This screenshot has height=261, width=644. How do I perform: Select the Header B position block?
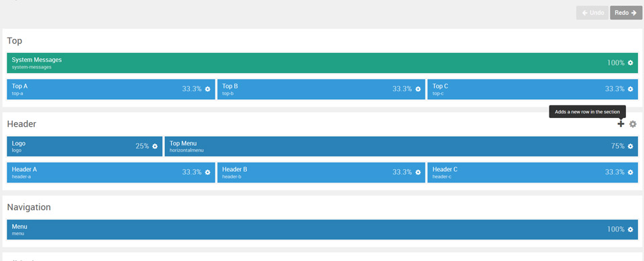click(x=321, y=172)
